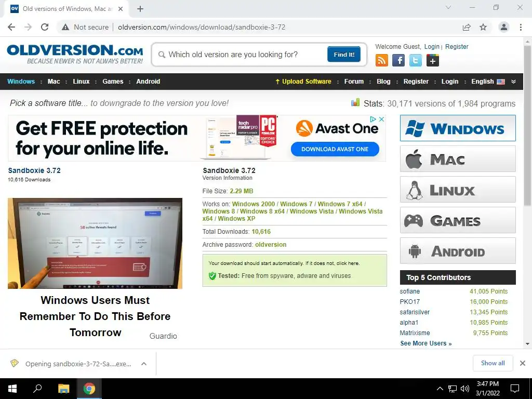Image resolution: width=532 pixels, height=399 pixels.
Task: Click DOWNLOAD AVAST ONE button
Action: click(x=335, y=149)
